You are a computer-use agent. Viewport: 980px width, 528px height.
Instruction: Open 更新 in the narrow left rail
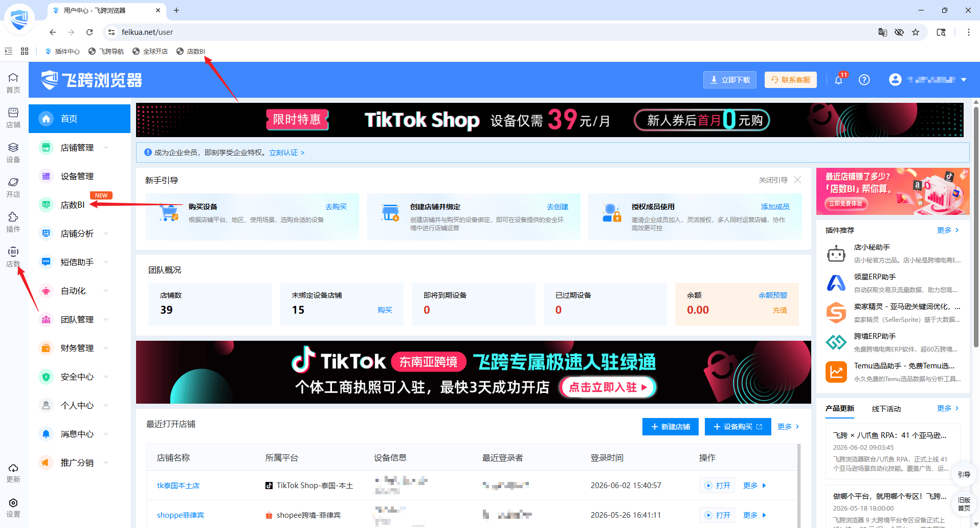13,473
